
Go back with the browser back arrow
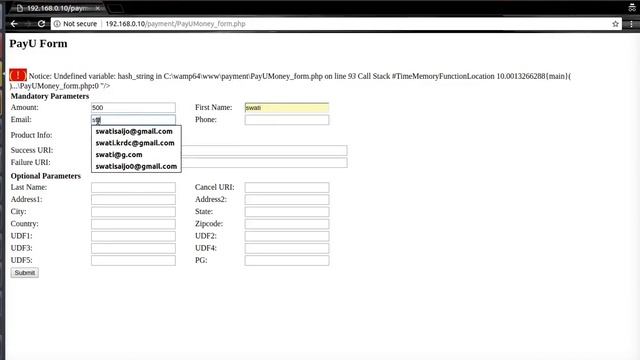point(14,24)
